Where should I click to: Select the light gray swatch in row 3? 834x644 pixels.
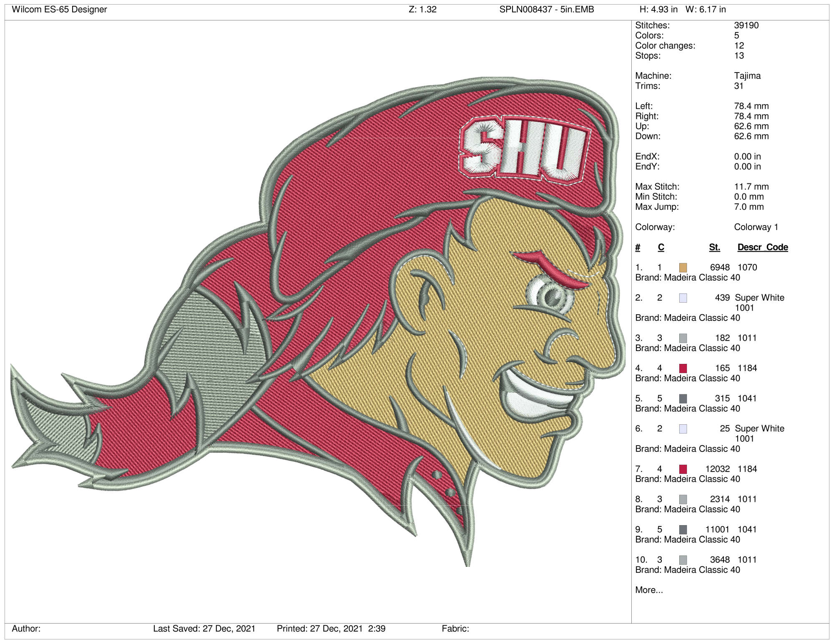click(683, 338)
